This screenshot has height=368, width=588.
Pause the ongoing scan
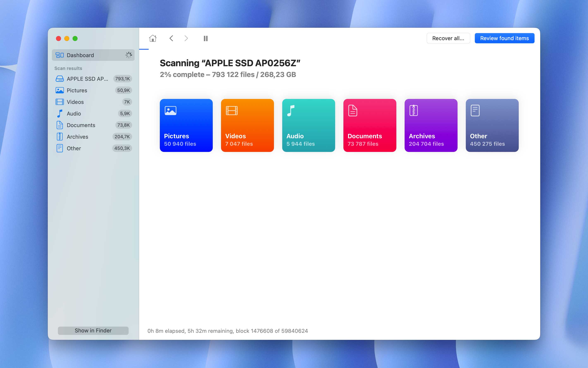[x=205, y=38]
